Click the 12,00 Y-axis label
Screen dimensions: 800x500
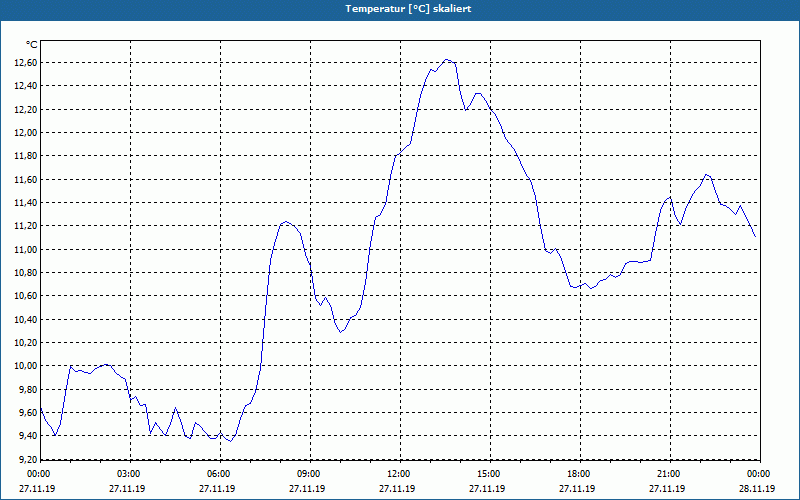click(x=26, y=132)
